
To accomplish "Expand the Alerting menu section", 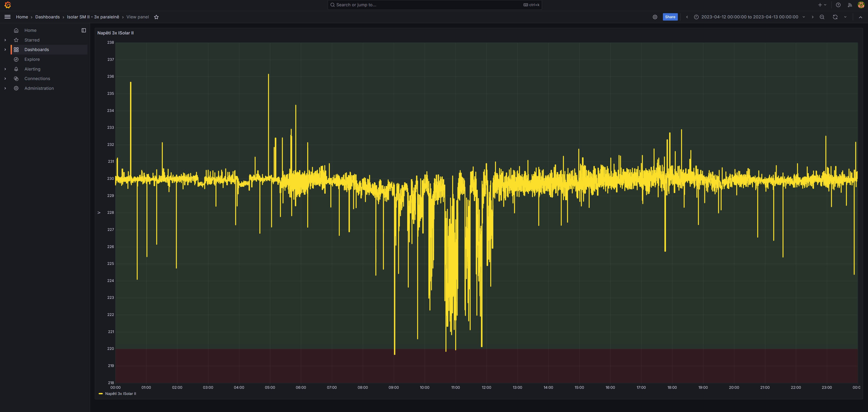I will (x=5, y=69).
